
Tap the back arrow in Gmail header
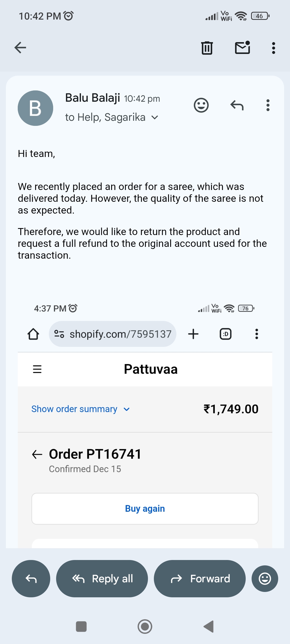click(x=20, y=48)
